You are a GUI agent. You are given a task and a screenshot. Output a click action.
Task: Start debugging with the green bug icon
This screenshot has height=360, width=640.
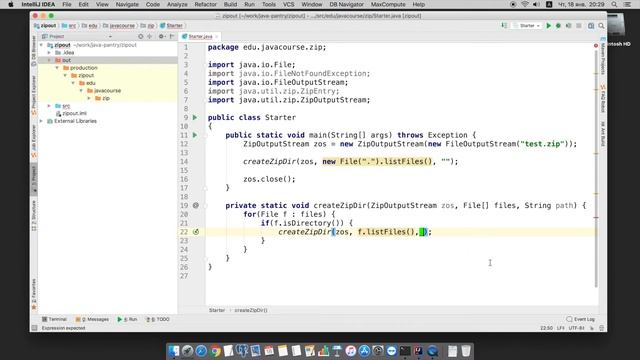point(558,26)
